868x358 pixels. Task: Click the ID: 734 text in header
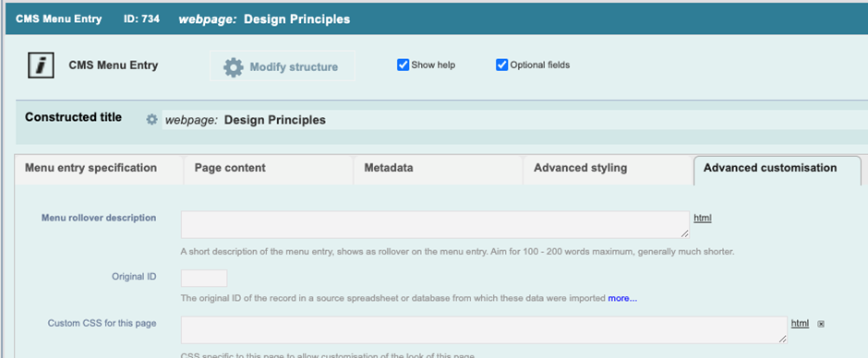tap(141, 18)
